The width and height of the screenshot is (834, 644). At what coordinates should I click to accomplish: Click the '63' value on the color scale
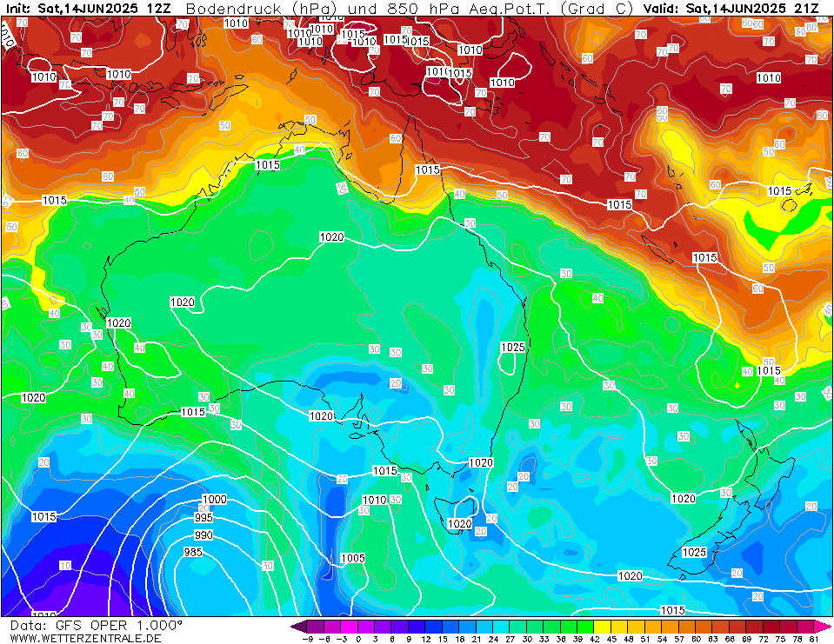pos(712,639)
